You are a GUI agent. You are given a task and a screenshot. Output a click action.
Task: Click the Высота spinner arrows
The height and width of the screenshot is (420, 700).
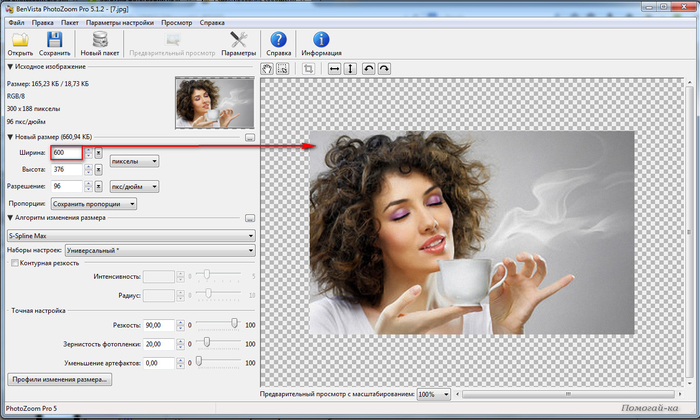88,170
